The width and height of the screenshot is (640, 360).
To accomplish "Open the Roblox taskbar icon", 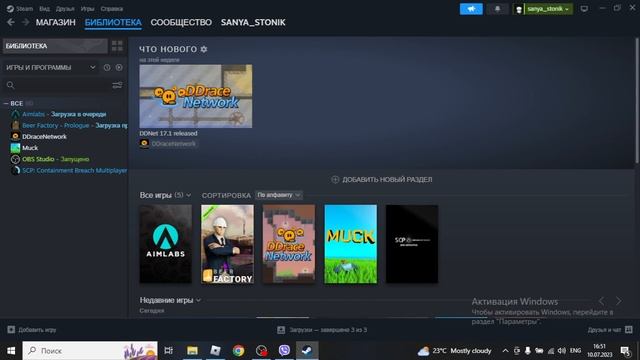I will (x=215, y=351).
